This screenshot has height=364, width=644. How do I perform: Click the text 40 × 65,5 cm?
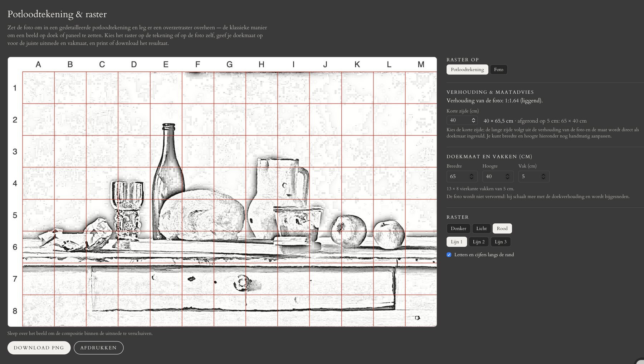tap(498, 121)
